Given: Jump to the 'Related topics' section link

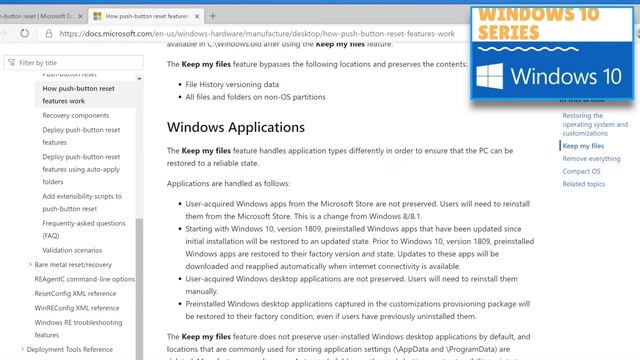Looking at the screenshot, I should pyautogui.click(x=584, y=184).
